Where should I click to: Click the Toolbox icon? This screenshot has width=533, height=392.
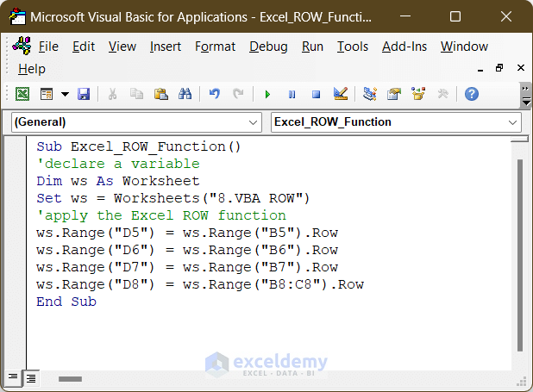[443, 94]
